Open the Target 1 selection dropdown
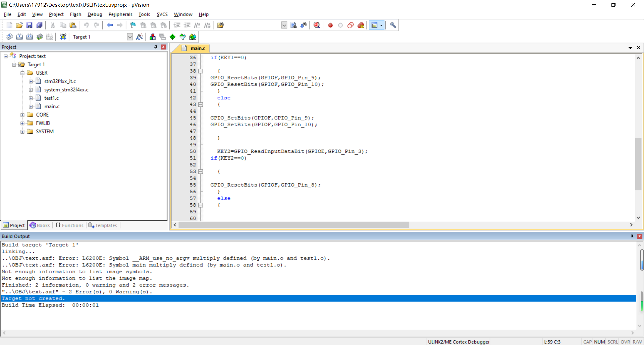 [x=130, y=37]
